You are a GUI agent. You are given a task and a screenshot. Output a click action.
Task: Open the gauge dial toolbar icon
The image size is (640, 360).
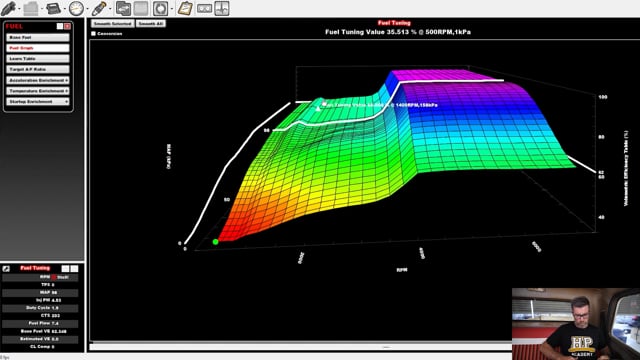[76, 8]
